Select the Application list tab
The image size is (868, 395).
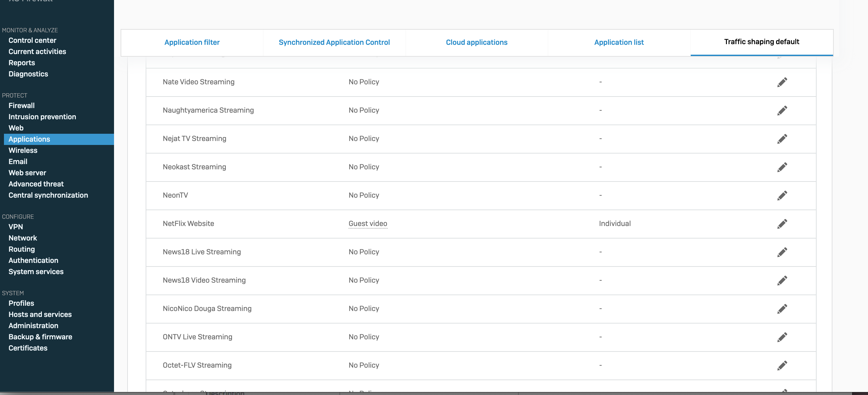(619, 42)
